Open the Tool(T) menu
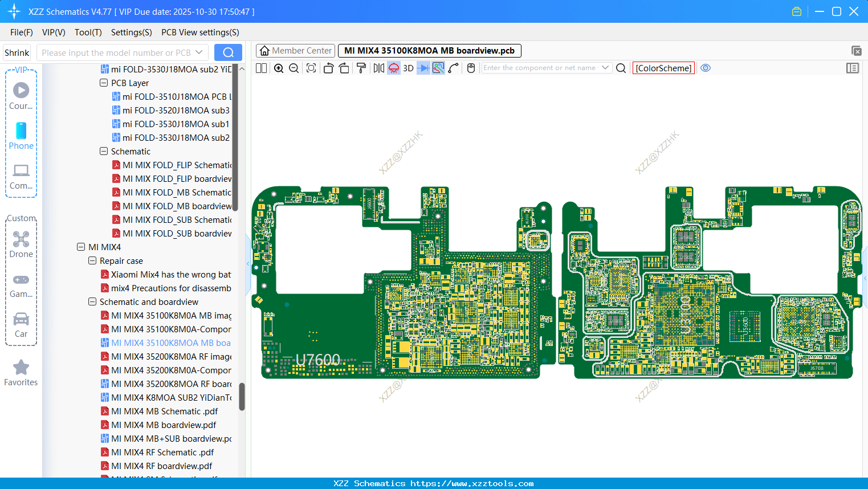Image resolution: width=868 pixels, height=489 pixels. [x=88, y=32]
